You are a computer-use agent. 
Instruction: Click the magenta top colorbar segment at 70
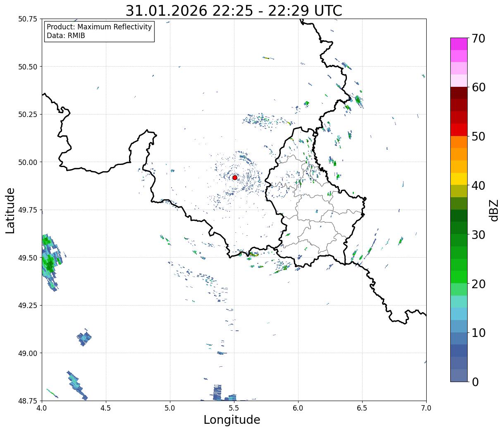(459, 44)
